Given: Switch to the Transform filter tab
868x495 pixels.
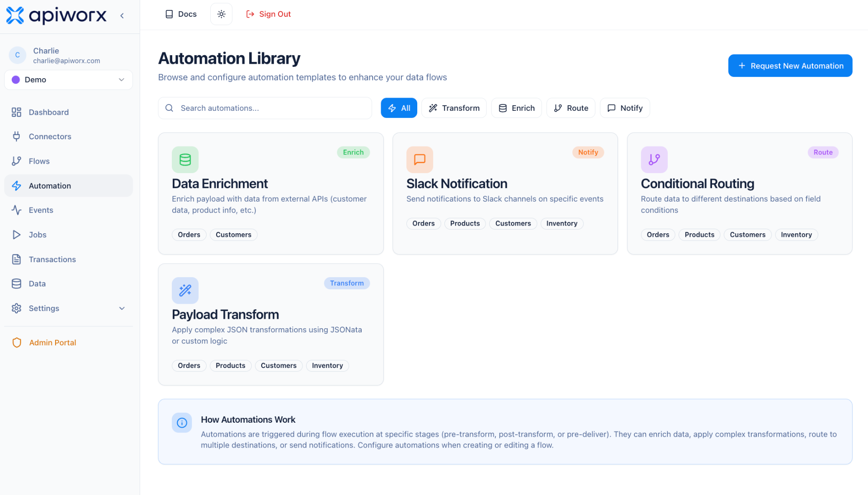Looking at the screenshot, I should pyautogui.click(x=454, y=108).
